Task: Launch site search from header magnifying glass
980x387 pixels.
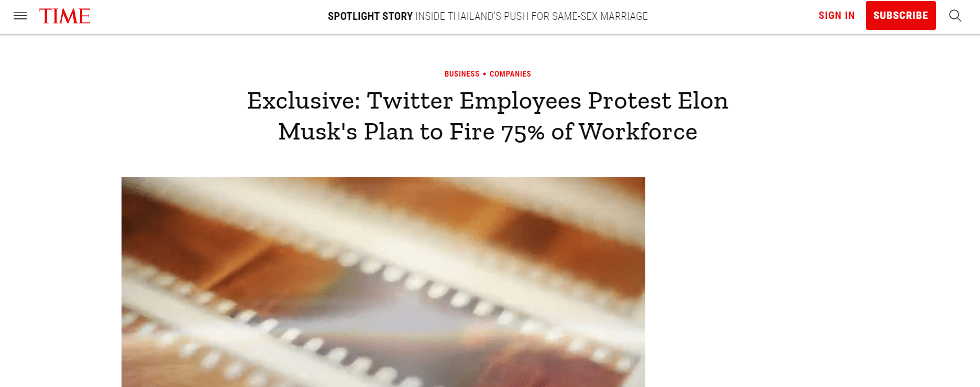Action: click(x=955, y=16)
